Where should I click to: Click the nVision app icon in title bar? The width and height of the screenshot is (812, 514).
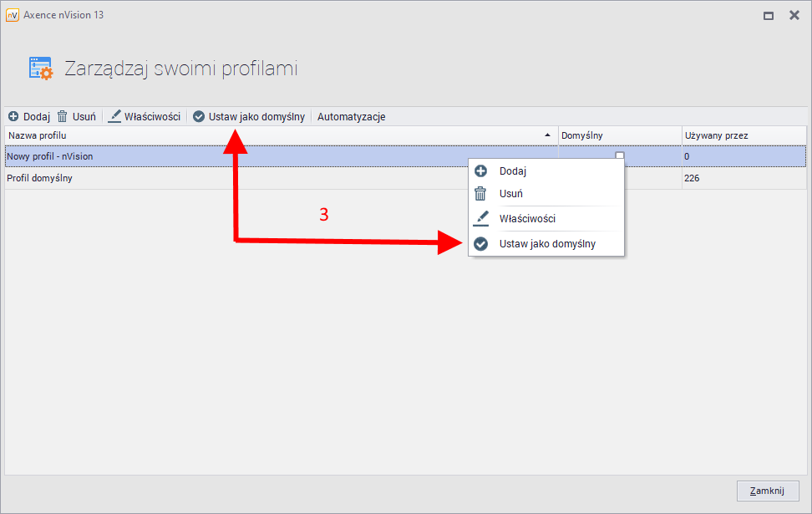coord(13,15)
